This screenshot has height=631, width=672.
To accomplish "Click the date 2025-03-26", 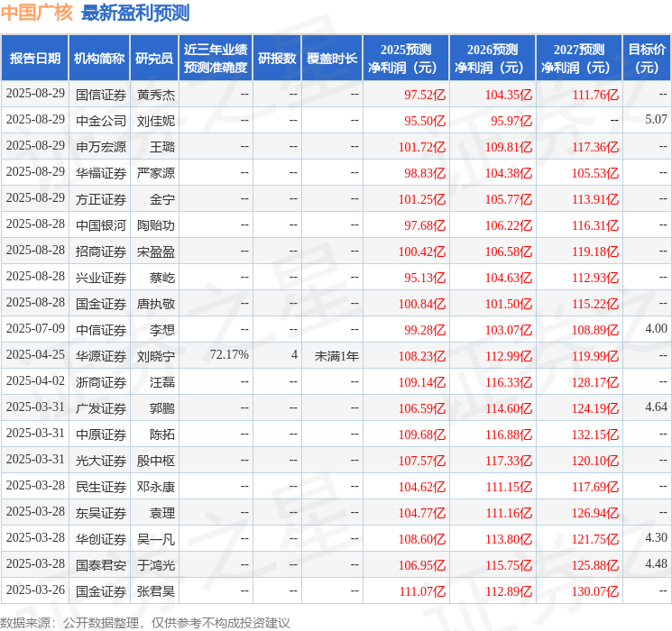I will pos(35,590).
